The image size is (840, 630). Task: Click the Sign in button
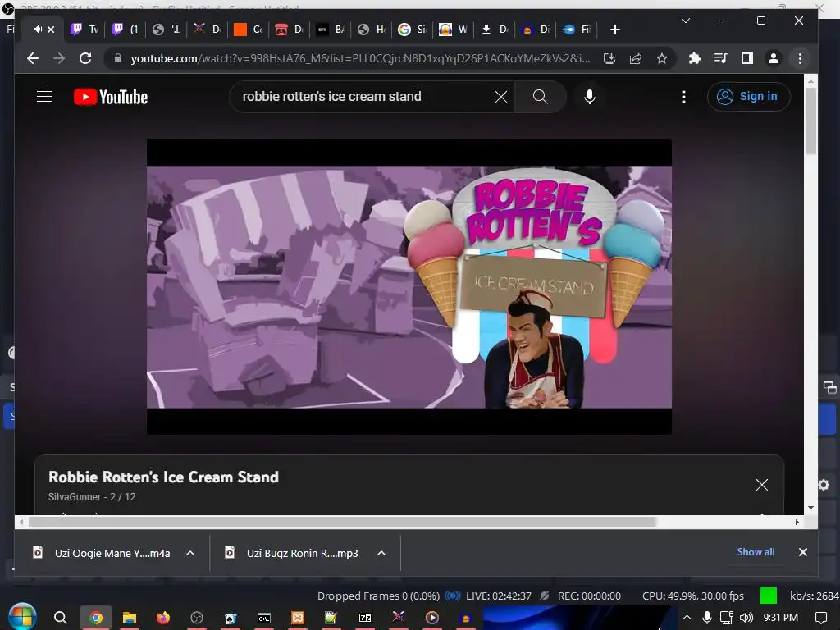(748, 97)
